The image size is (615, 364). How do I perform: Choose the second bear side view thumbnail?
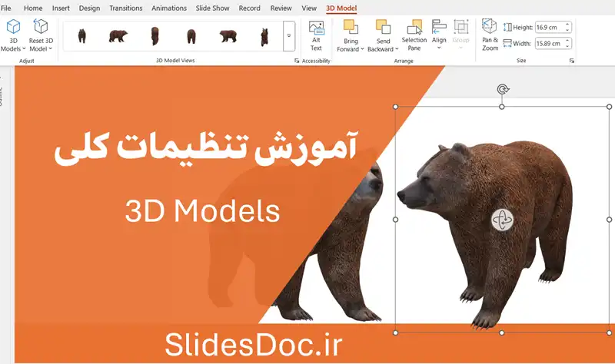pyautogui.click(x=118, y=36)
